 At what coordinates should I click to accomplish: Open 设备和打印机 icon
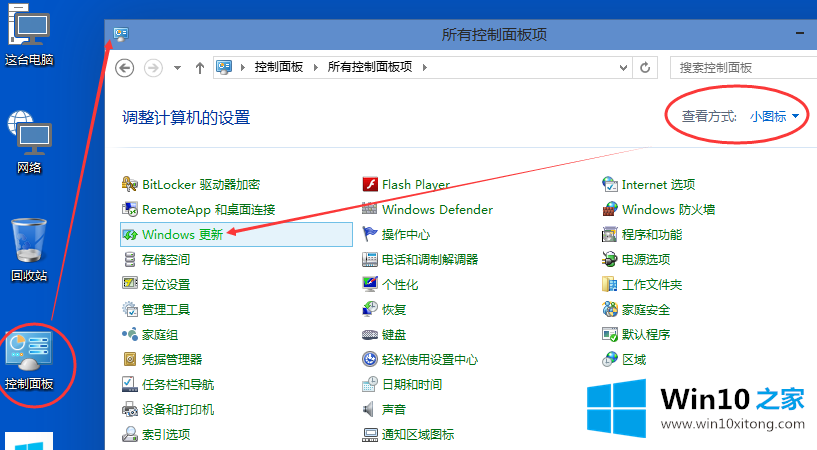click(130, 409)
